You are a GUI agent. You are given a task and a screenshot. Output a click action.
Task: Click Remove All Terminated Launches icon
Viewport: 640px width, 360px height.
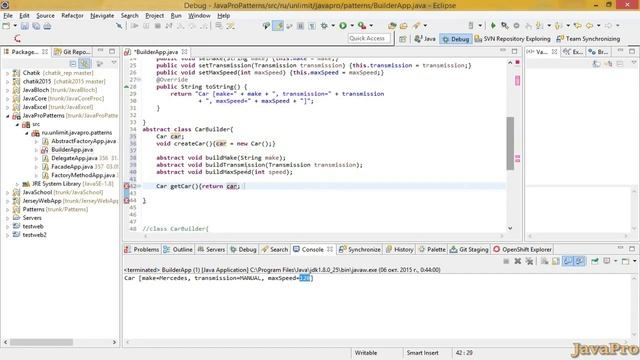[529, 261]
